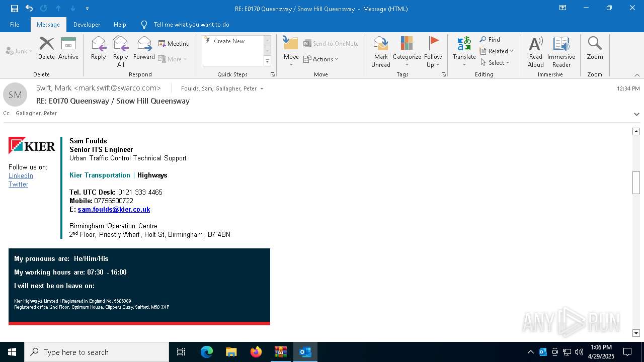Flag the message with Follow Up
644x362 pixels.
coord(433,51)
